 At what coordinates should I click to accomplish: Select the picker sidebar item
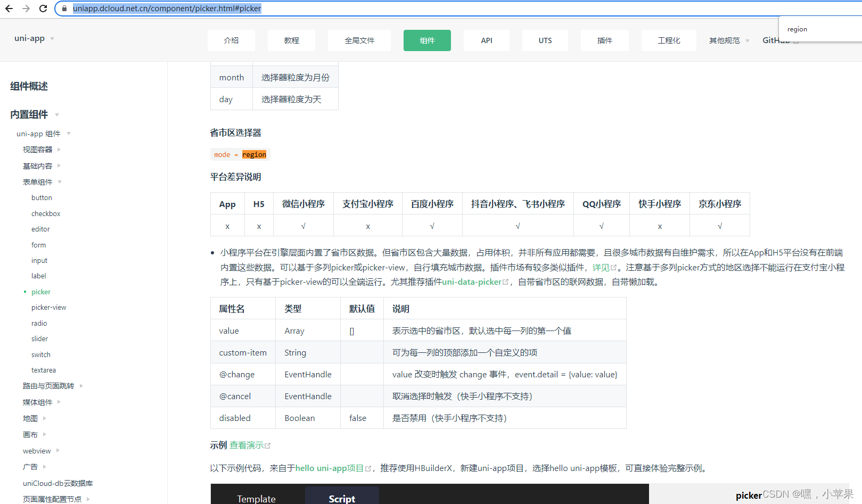[x=41, y=292]
